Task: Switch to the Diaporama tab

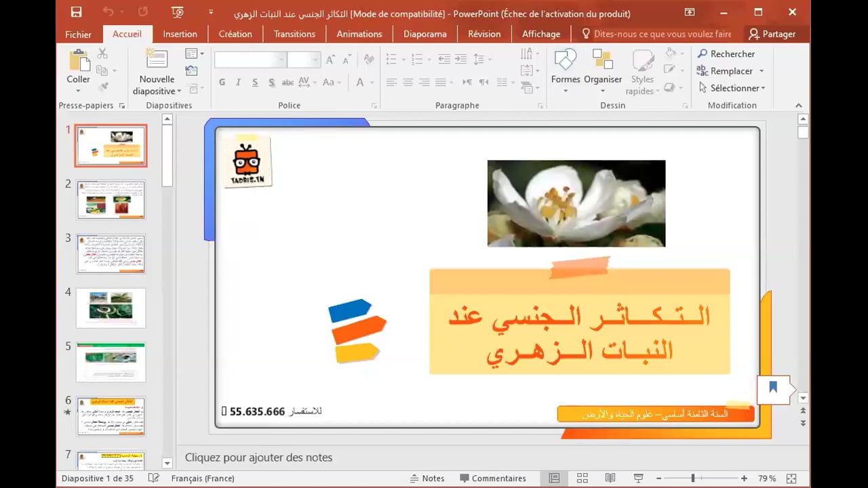Action: [425, 34]
